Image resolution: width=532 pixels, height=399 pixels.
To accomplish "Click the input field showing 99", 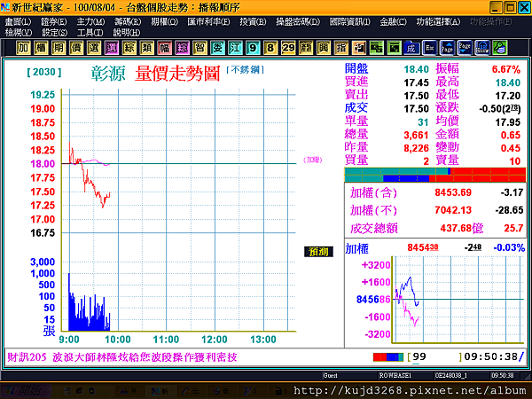I will click(x=436, y=357).
